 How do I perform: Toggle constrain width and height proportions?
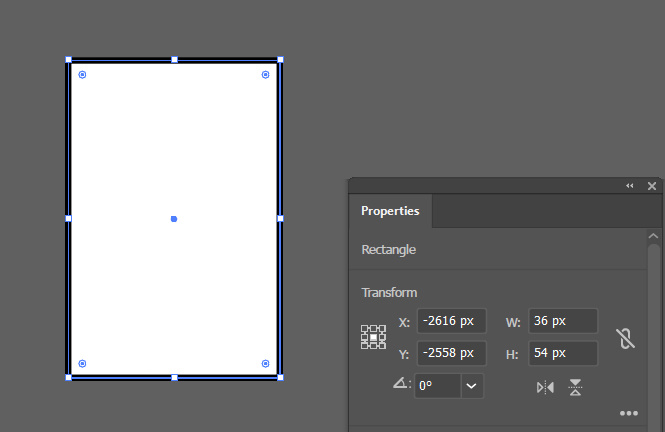(625, 338)
